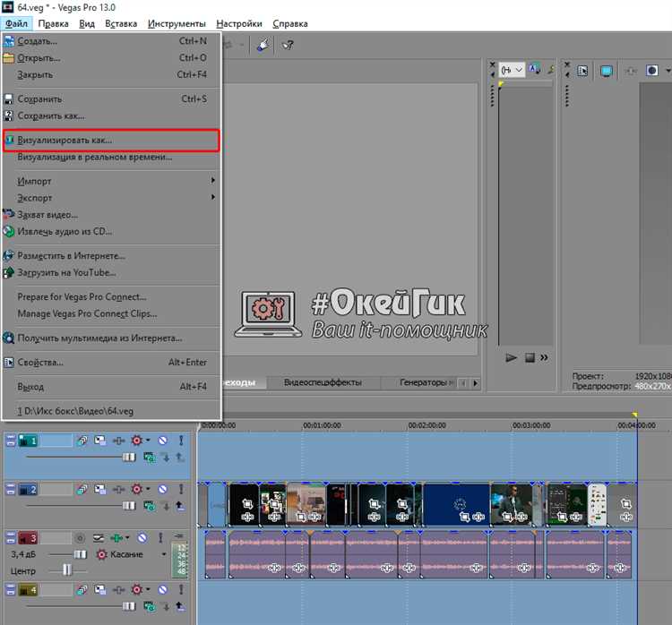Click compositing mode icon on track 4
This screenshot has width=672, height=625.
click(150, 606)
